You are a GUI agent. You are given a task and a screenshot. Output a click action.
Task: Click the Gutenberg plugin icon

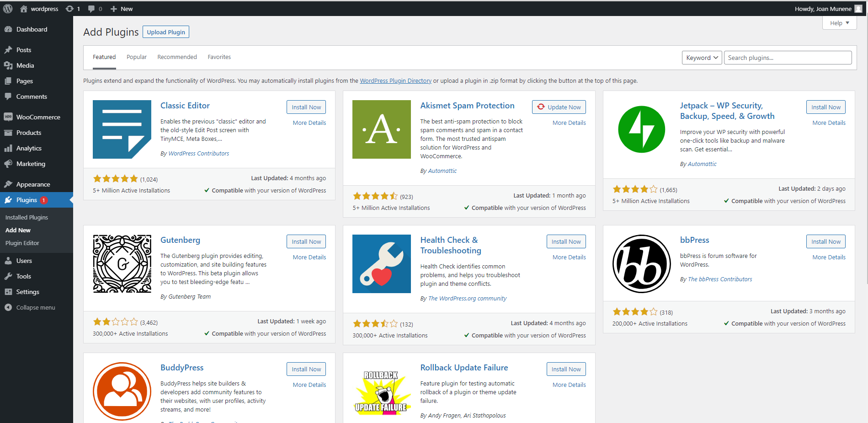coord(122,264)
